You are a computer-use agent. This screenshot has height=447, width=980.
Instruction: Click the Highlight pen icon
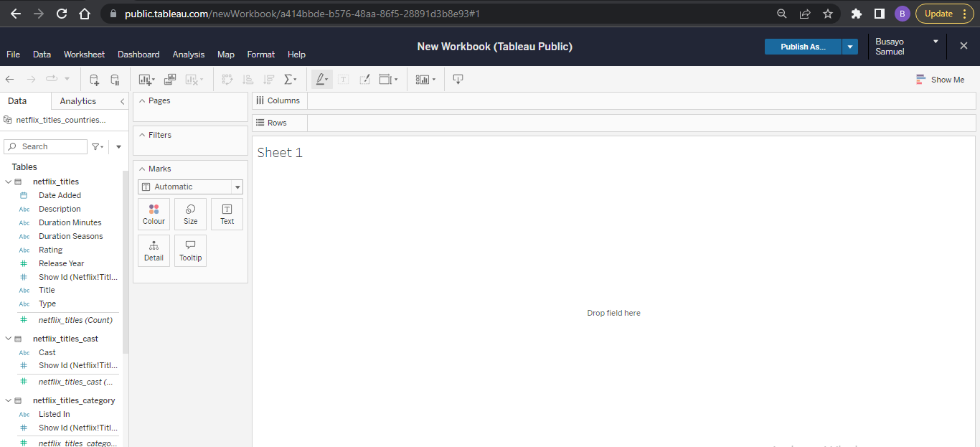click(321, 80)
